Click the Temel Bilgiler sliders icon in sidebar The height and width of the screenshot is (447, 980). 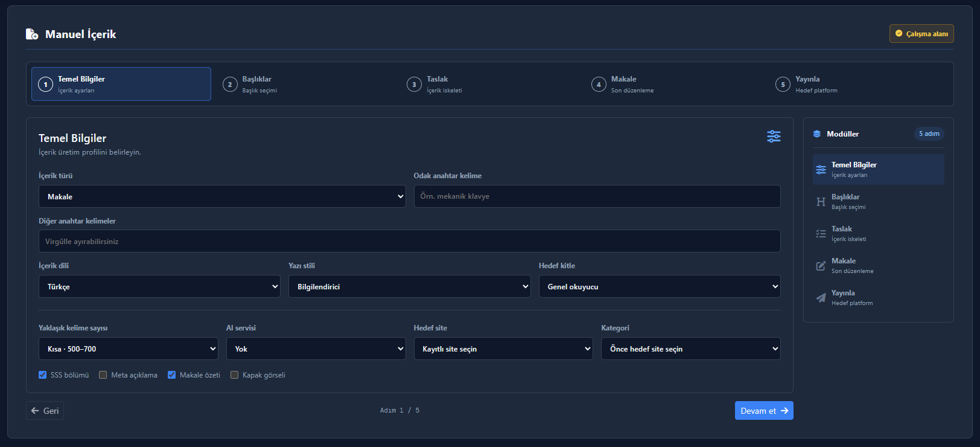[x=821, y=170]
